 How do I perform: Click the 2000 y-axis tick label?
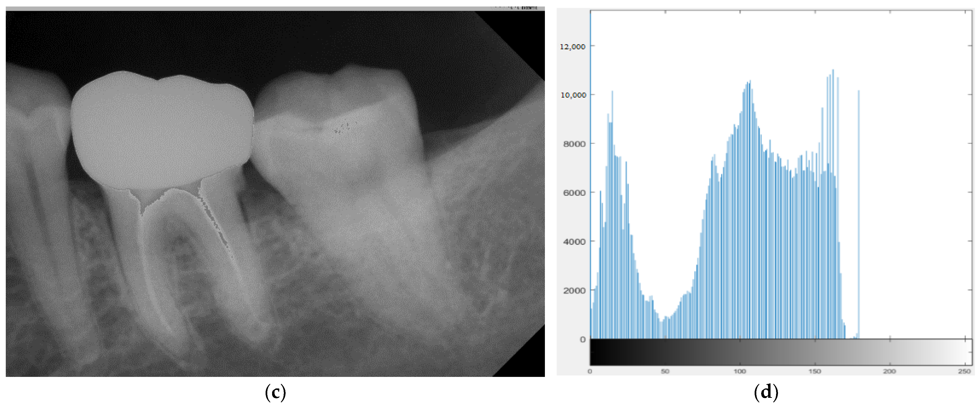(574, 291)
